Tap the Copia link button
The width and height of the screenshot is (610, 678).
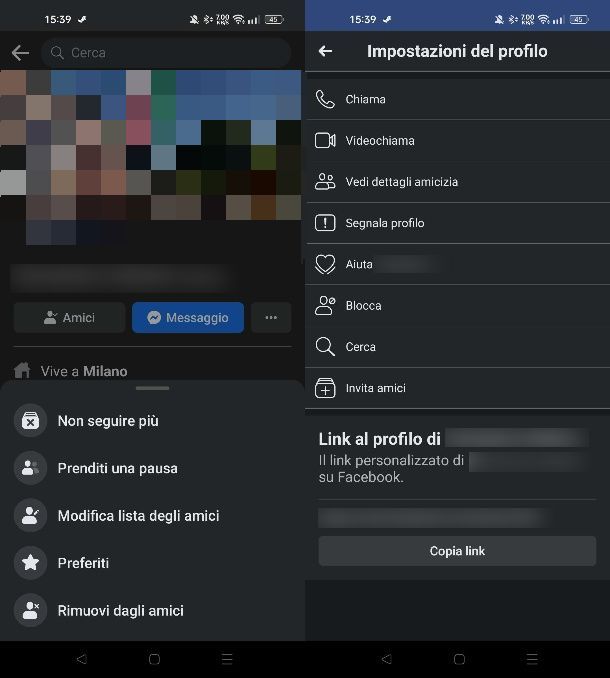click(457, 551)
